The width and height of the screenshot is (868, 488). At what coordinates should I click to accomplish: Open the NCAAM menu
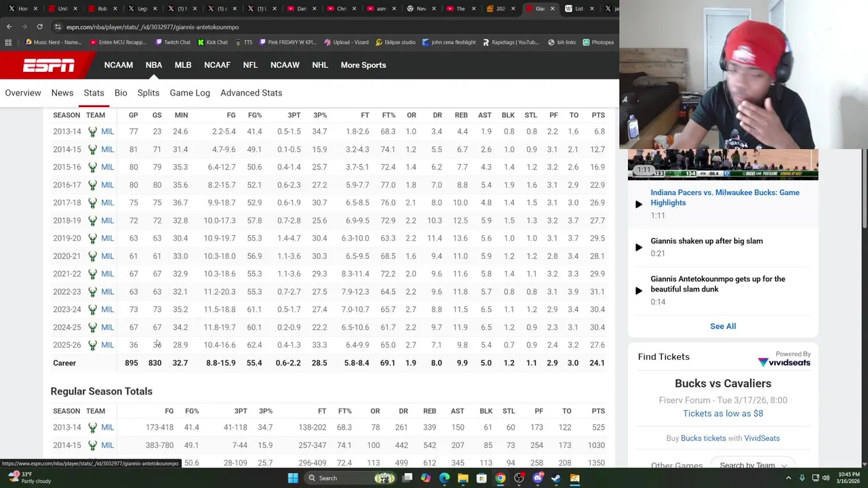[118, 65]
